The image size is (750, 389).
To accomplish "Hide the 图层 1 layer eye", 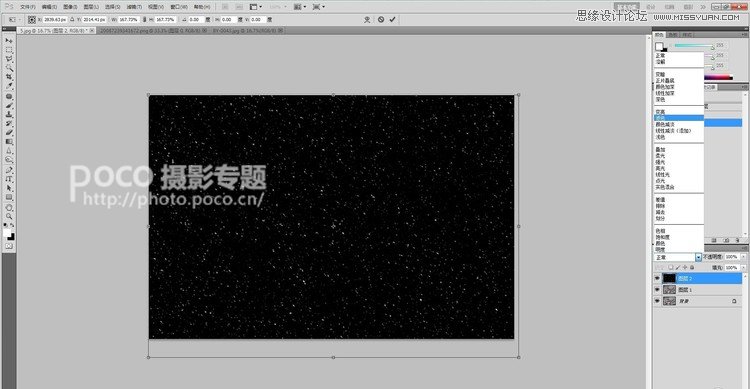I will click(657, 290).
